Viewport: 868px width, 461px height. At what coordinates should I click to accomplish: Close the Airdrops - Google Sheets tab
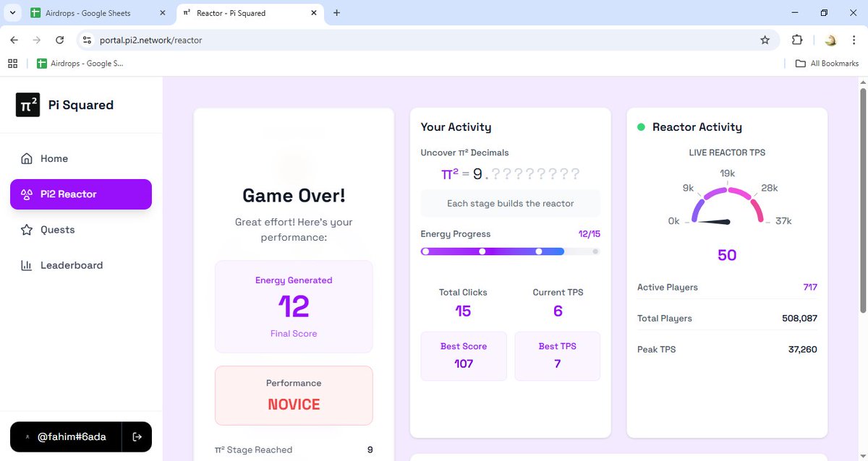[x=161, y=13]
